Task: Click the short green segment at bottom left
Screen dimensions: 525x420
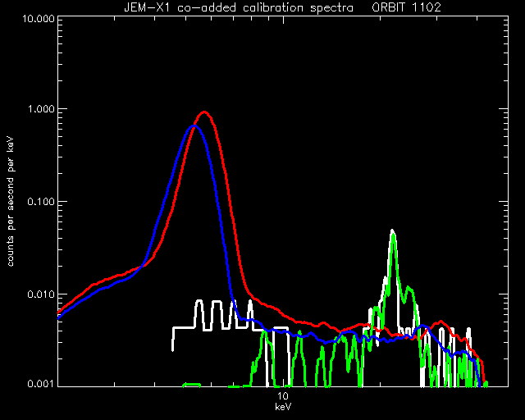Action: (x=191, y=385)
